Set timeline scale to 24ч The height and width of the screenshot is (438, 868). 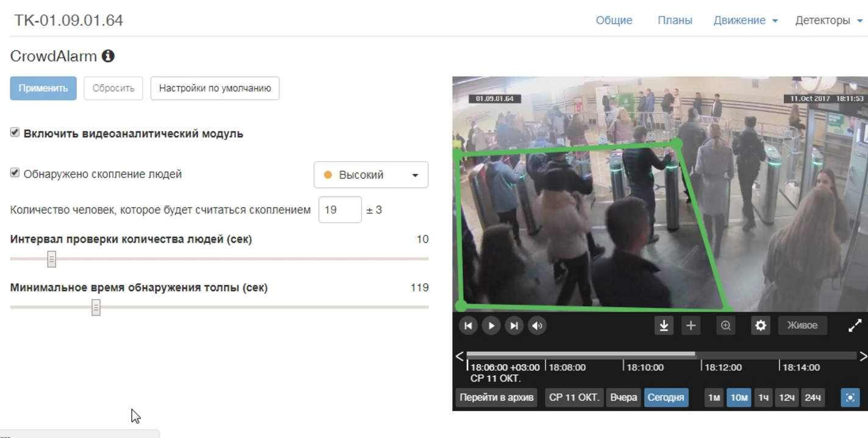pyautogui.click(x=812, y=398)
